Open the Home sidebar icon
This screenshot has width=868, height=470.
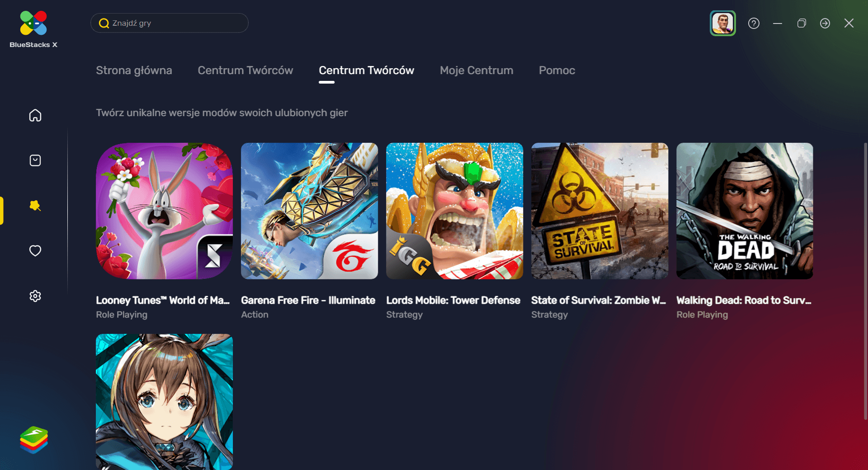pos(35,115)
